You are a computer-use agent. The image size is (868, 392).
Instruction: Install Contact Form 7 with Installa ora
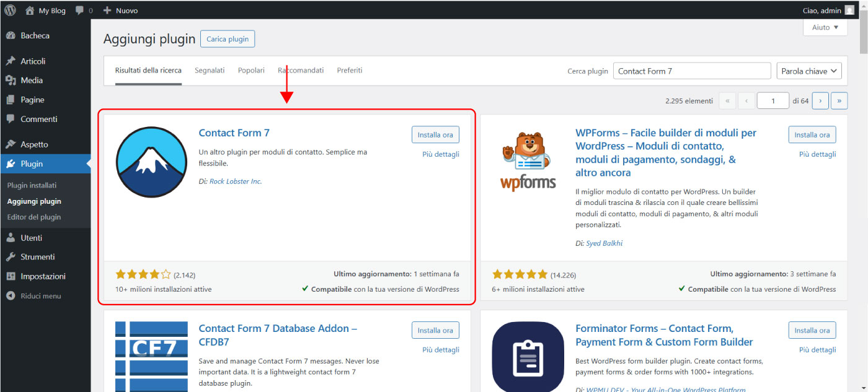tap(435, 135)
